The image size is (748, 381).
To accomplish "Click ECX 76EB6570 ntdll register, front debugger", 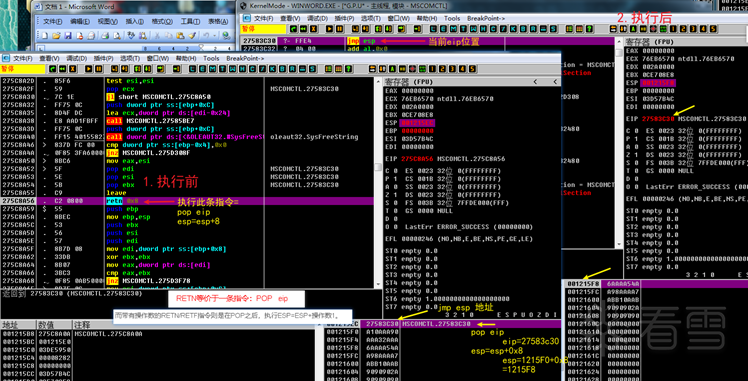I will pos(439,99).
